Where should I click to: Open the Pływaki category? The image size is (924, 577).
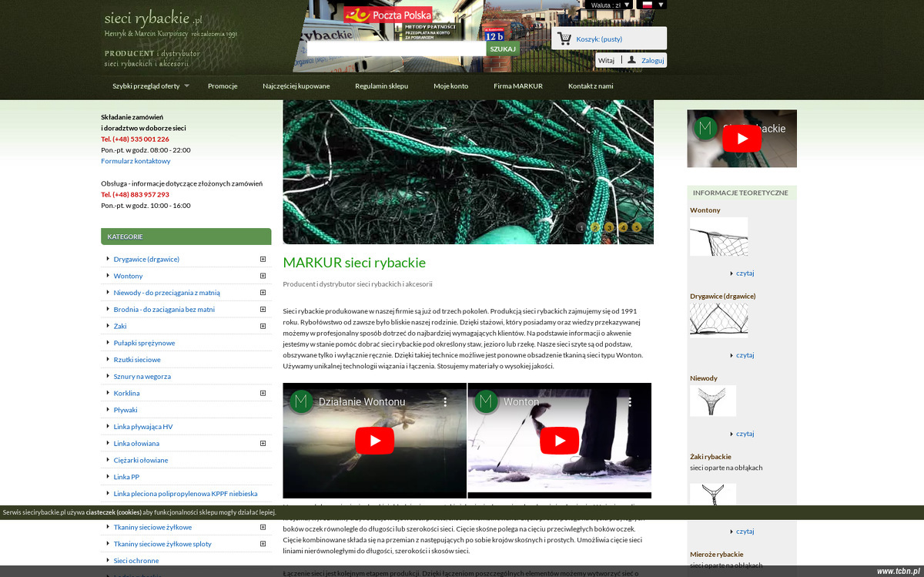coord(126,410)
